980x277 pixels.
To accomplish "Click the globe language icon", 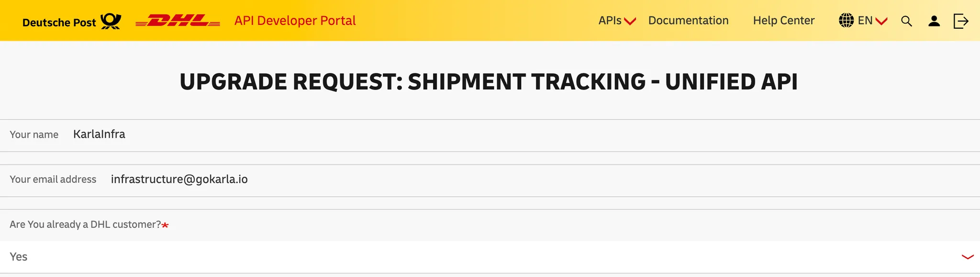I will 846,21.
